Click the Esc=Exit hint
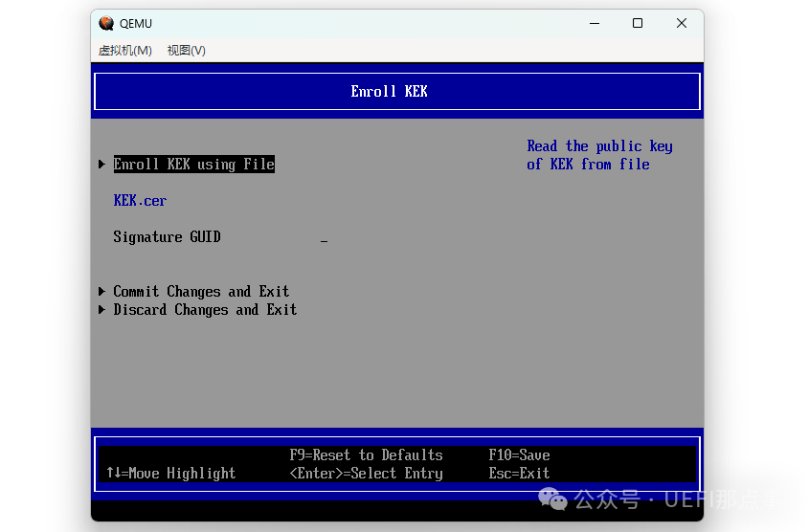This screenshot has width=809, height=532. [x=519, y=474]
